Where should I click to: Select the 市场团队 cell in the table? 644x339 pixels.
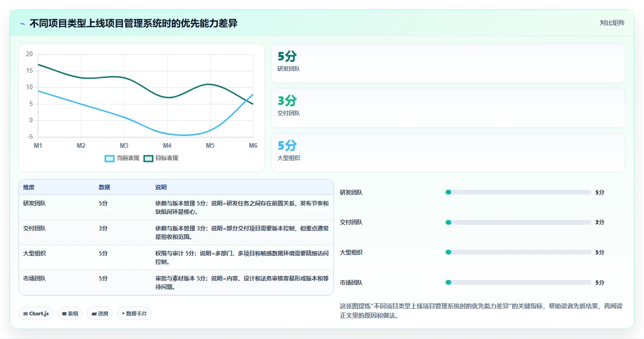coord(34,279)
